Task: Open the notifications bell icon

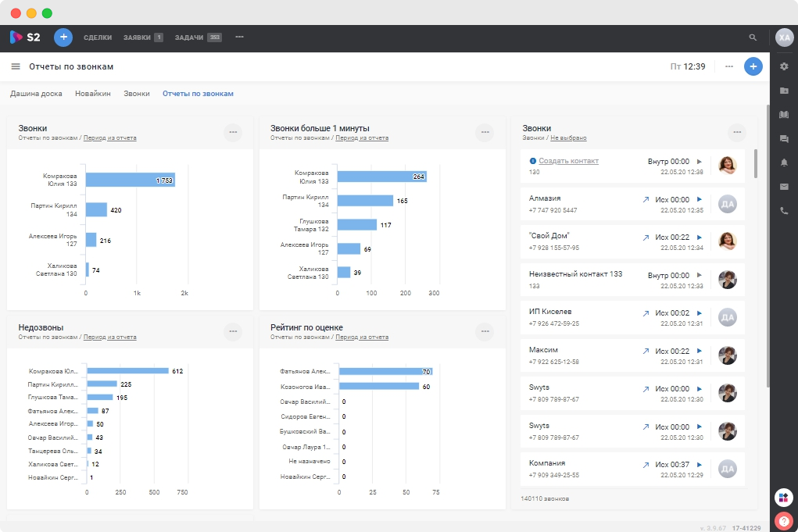Action: tap(784, 162)
